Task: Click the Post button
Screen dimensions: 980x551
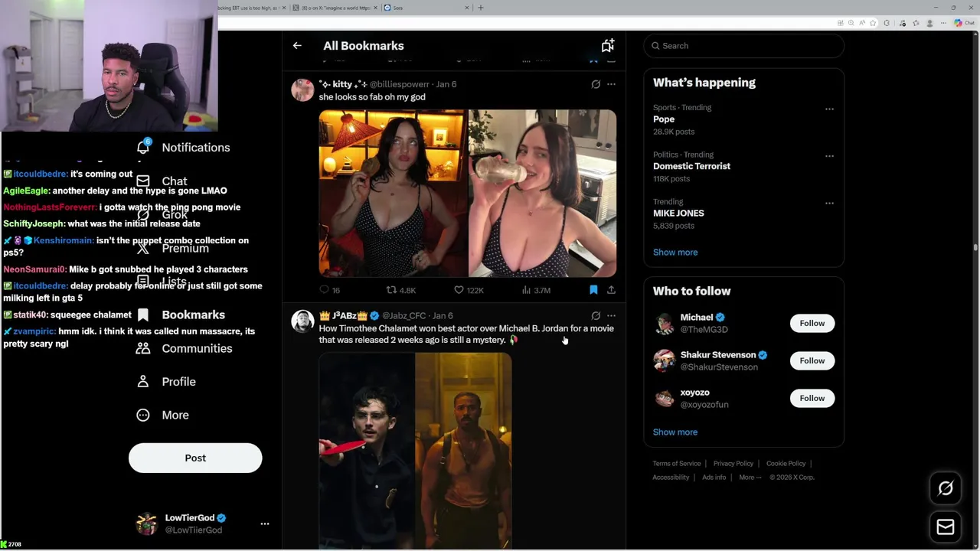Action: click(195, 458)
